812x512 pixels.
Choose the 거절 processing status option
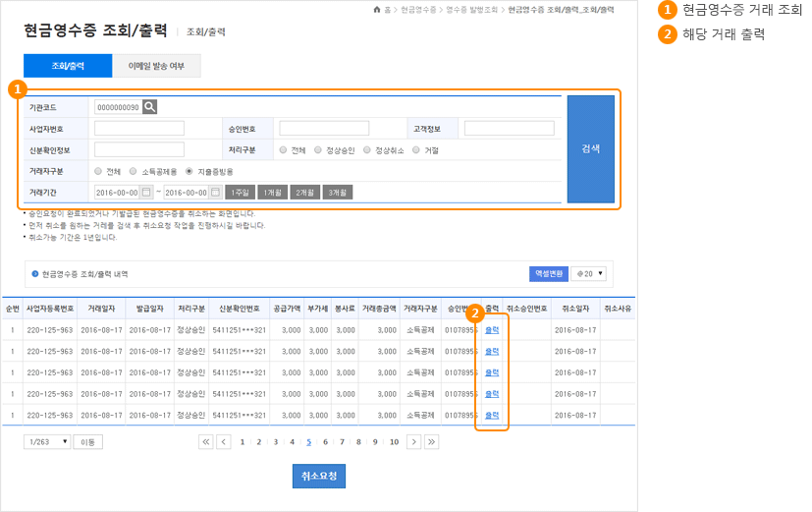tap(416, 150)
